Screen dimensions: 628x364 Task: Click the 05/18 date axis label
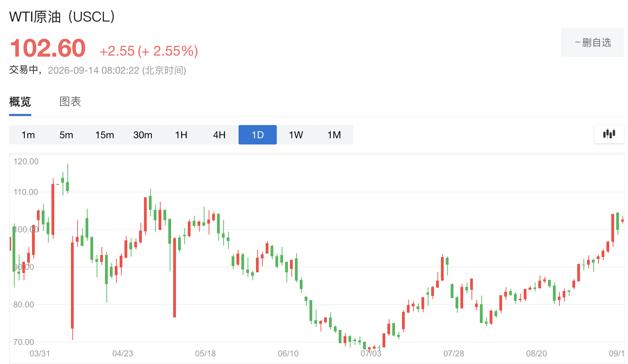pos(206,354)
